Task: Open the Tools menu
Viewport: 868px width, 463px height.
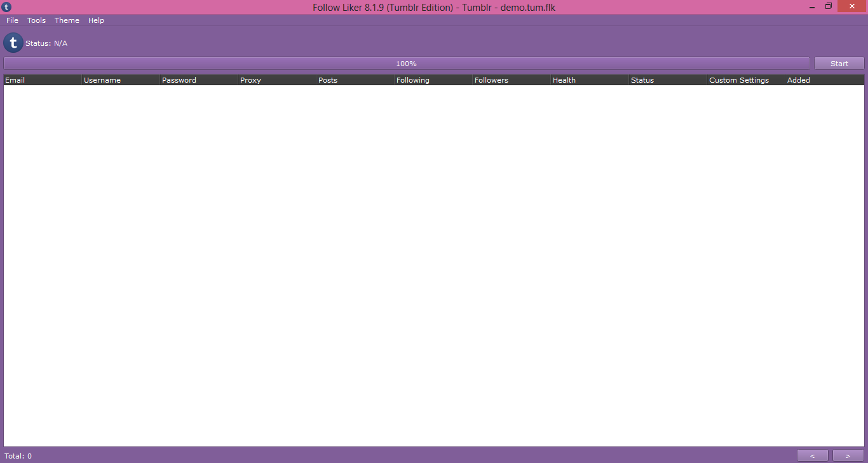Action: pos(36,20)
